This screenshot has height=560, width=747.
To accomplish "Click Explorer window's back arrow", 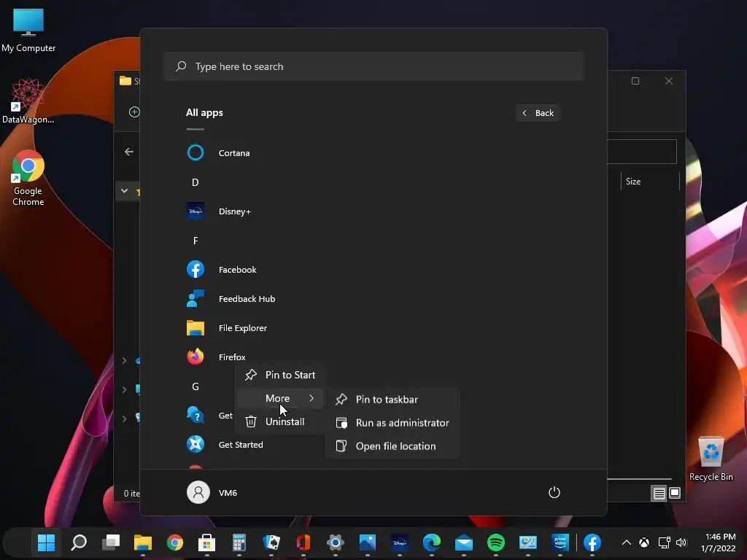I will pyautogui.click(x=128, y=152).
